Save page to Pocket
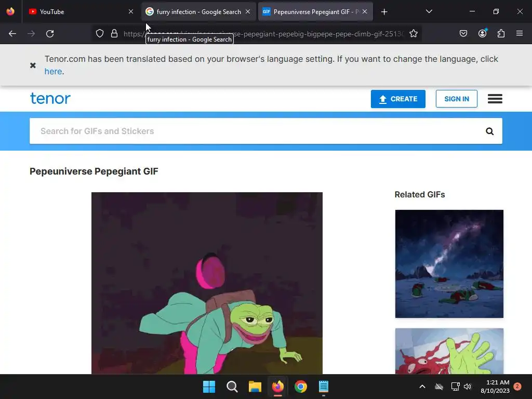The image size is (532, 399). point(463,34)
